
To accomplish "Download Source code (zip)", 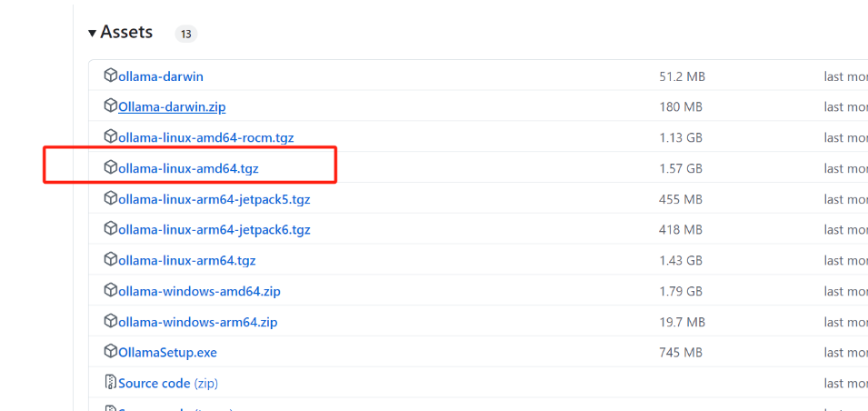I will coord(168,383).
